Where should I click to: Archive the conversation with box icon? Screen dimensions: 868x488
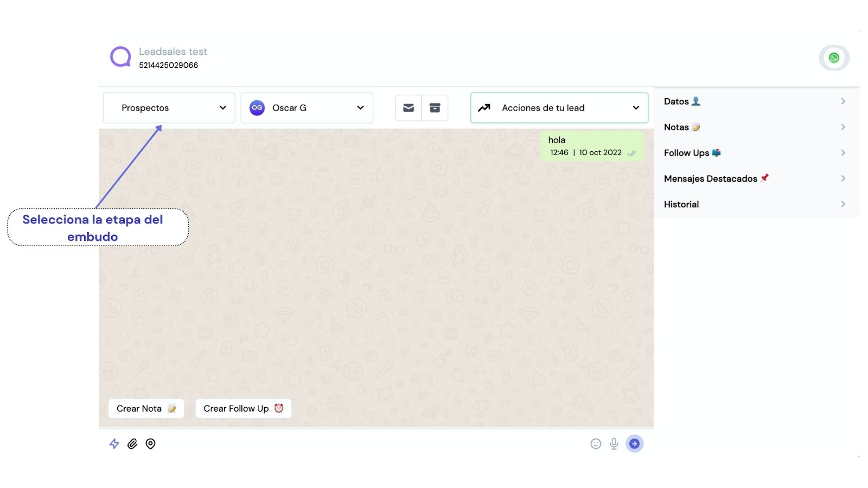pos(435,108)
